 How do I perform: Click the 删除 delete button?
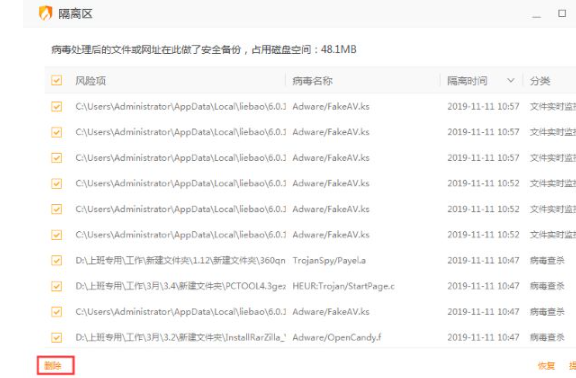point(53,366)
